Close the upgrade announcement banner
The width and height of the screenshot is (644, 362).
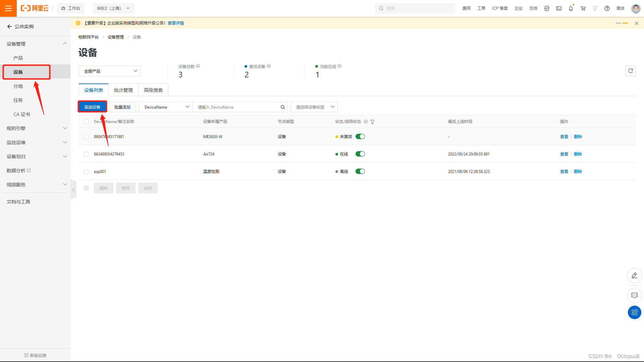637,23
